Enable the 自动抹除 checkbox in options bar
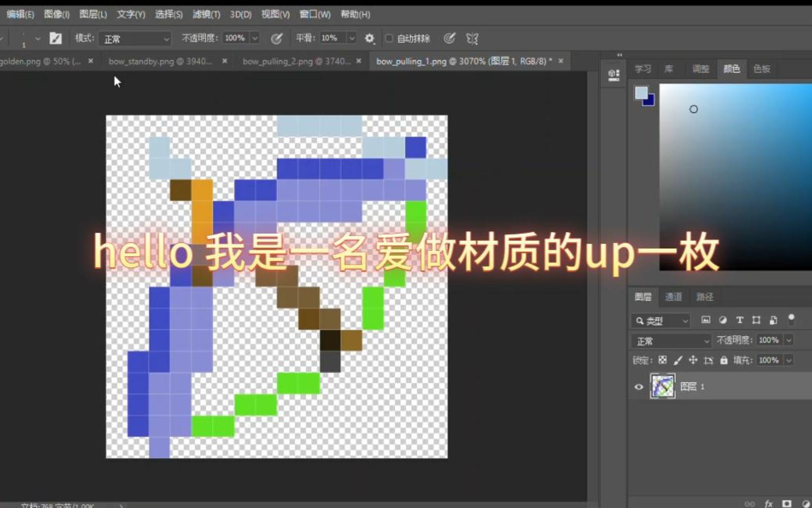 tap(389, 39)
